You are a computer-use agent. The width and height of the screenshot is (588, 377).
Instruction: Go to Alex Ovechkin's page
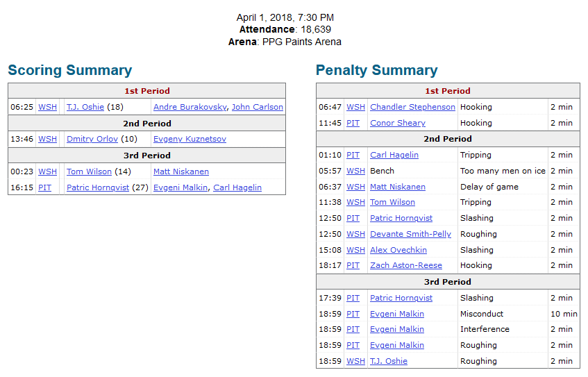tap(398, 250)
